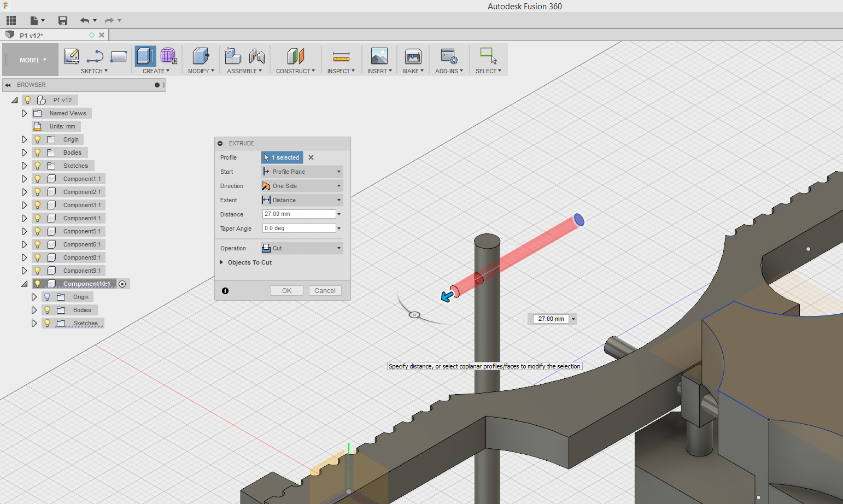Click the info icon in Extrude dialog
Viewport: 843px width, 504px height.
click(225, 291)
